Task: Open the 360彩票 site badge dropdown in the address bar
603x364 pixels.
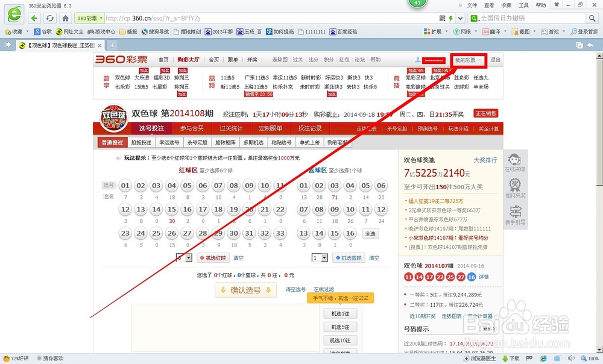Action: [90, 18]
